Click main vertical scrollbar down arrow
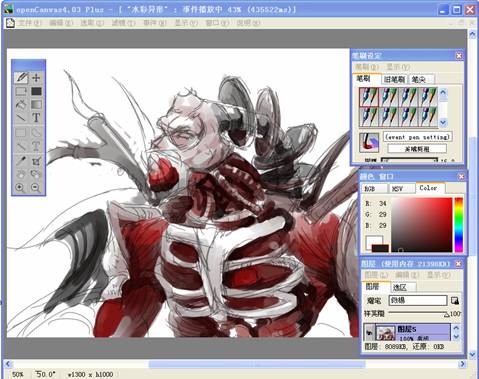This screenshot has width=479, height=379. (472, 354)
